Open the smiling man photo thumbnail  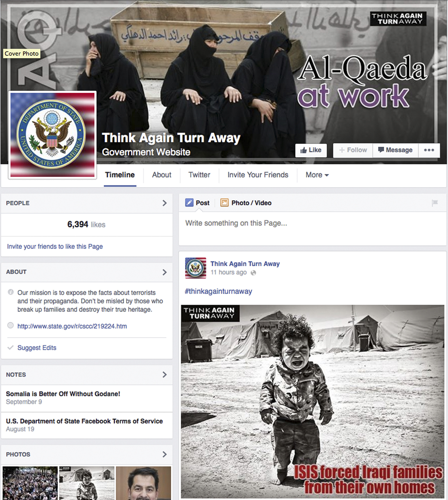pyautogui.click(x=144, y=483)
